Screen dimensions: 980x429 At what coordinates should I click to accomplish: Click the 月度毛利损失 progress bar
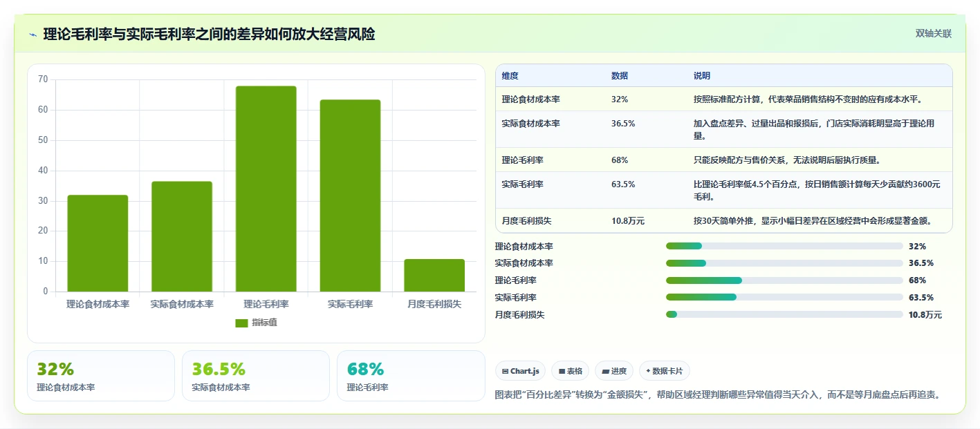784,314
